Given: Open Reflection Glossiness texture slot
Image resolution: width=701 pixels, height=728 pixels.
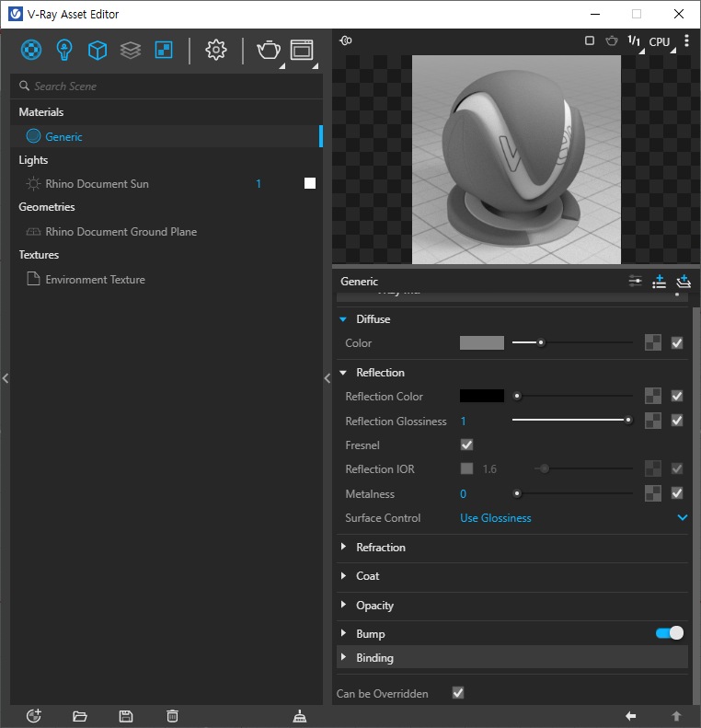Looking at the screenshot, I should [653, 421].
